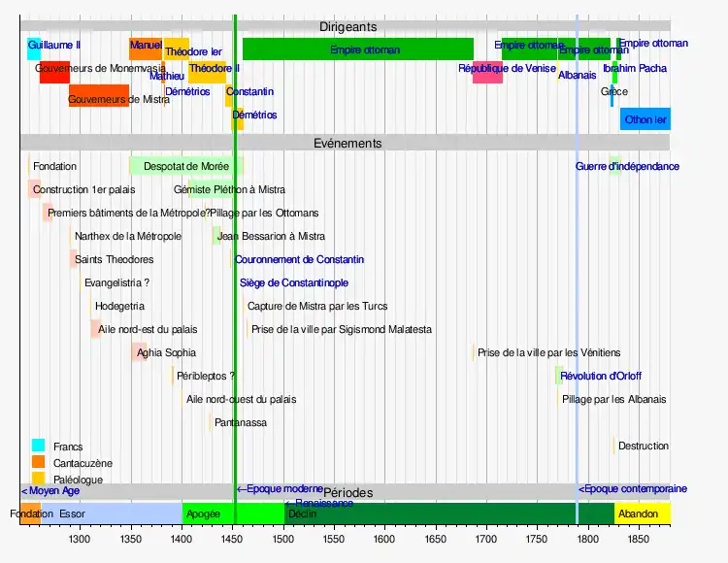The height and width of the screenshot is (563, 728).
Task: Open the Révolution d'Orloff link
Action: click(600, 377)
